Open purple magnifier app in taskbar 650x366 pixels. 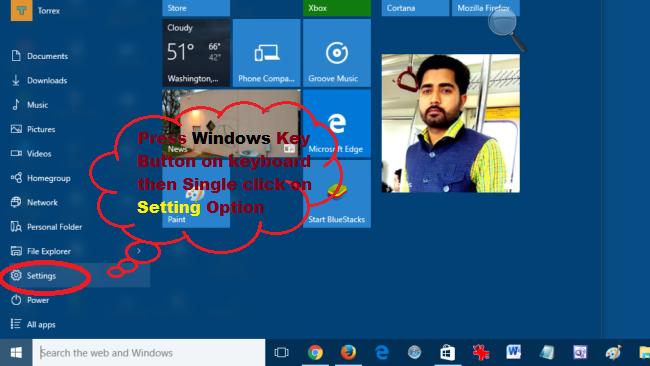(580, 353)
